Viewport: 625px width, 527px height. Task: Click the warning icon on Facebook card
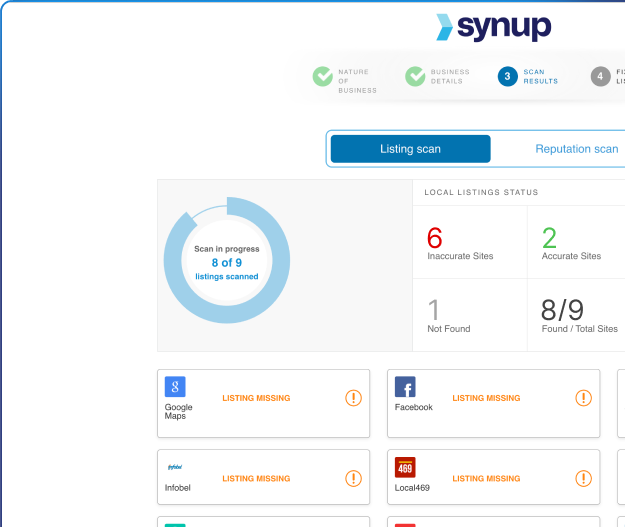pyautogui.click(x=583, y=398)
